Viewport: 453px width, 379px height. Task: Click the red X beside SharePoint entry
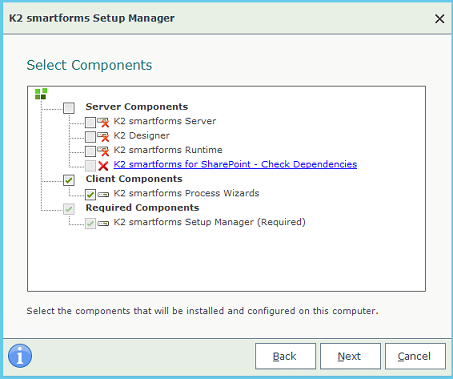click(103, 165)
